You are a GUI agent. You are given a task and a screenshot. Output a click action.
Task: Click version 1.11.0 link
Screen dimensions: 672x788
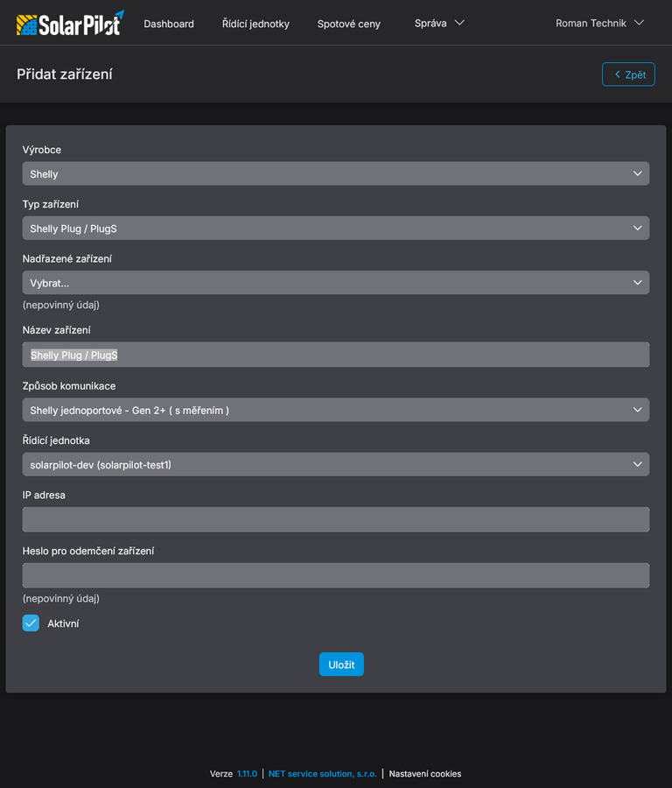[x=247, y=774]
